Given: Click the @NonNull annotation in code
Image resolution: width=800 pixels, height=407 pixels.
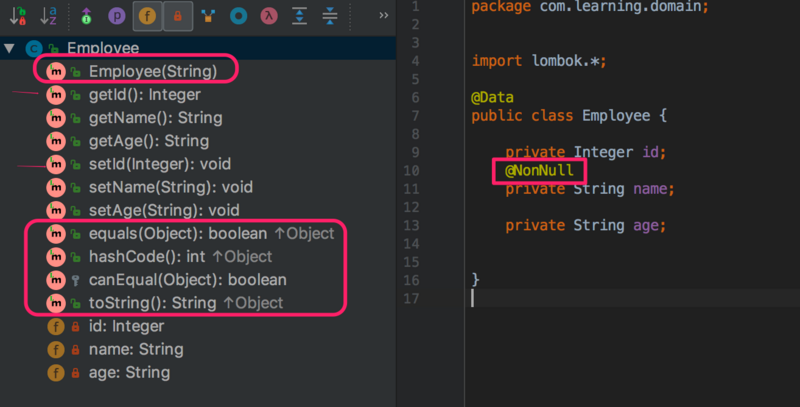Looking at the screenshot, I should (x=539, y=170).
